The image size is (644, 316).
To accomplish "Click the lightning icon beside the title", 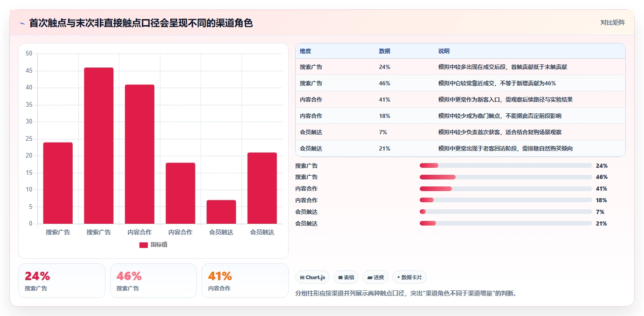I will [x=22, y=23].
